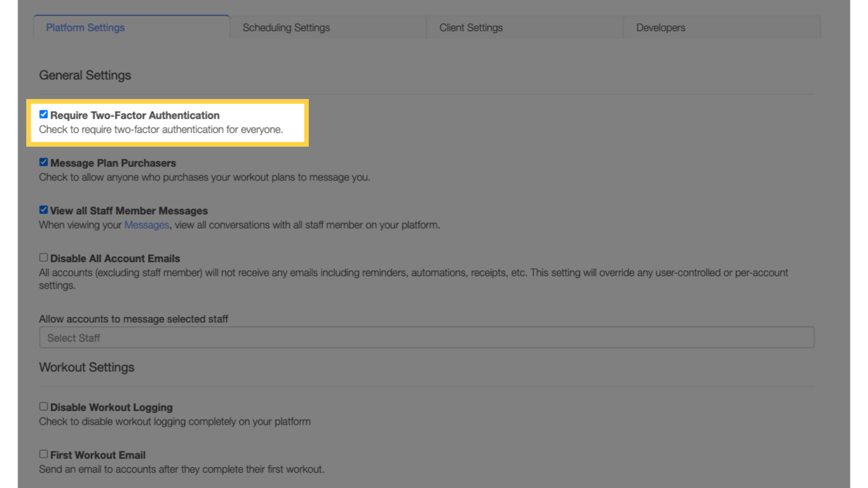This screenshot has height=488, width=868.
Task: Click the highlighted two-factor authentication setting
Action: pos(168,122)
